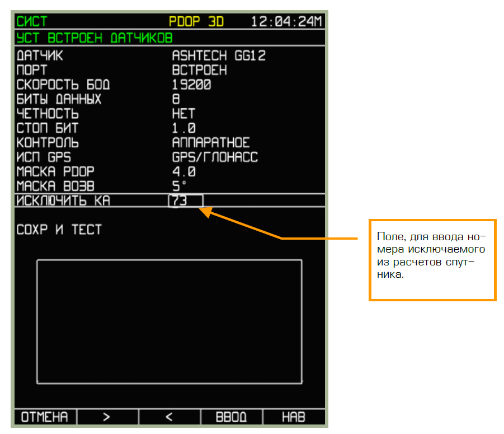504x434 pixels.
Task: Select the МАСКА PDOP value 4.0
Action: click(184, 172)
